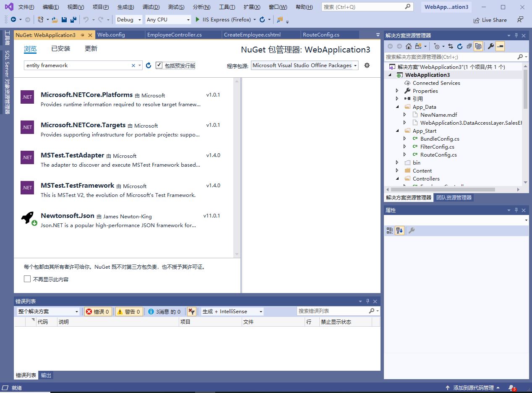Open the Debug configuration dropdown
This screenshot has width=532, height=393.
[x=128, y=19]
